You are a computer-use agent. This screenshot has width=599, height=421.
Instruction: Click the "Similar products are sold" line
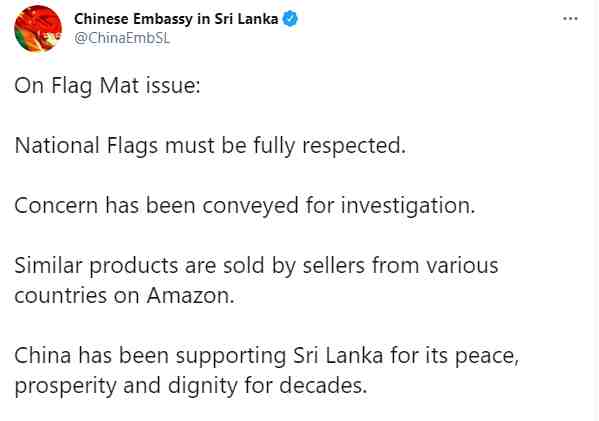[x=256, y=266]
